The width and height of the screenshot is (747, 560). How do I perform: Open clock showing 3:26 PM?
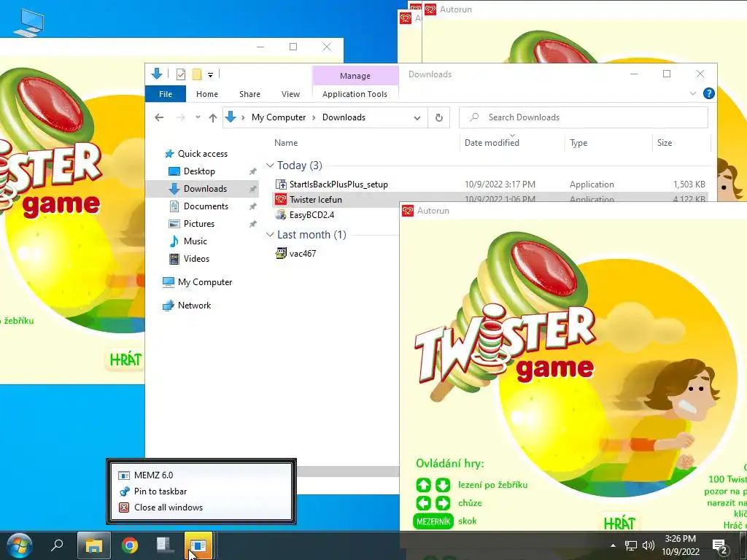coord(681,545)
